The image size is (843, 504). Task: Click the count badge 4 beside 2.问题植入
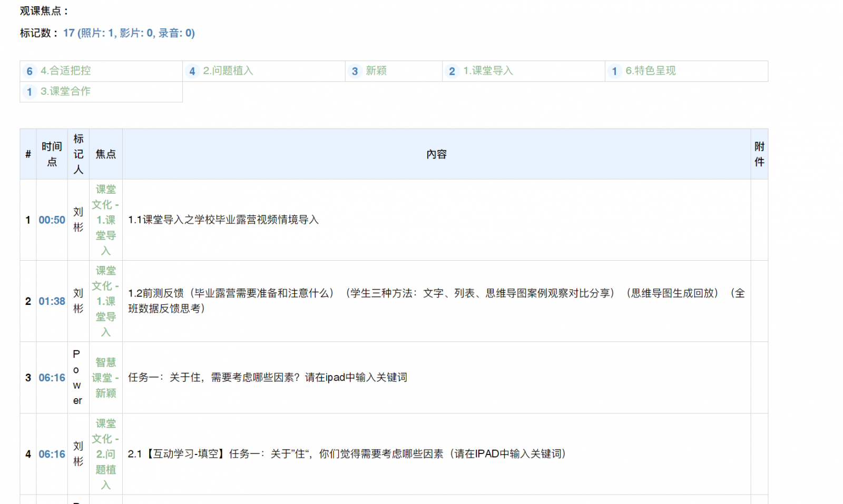(192, 71)
